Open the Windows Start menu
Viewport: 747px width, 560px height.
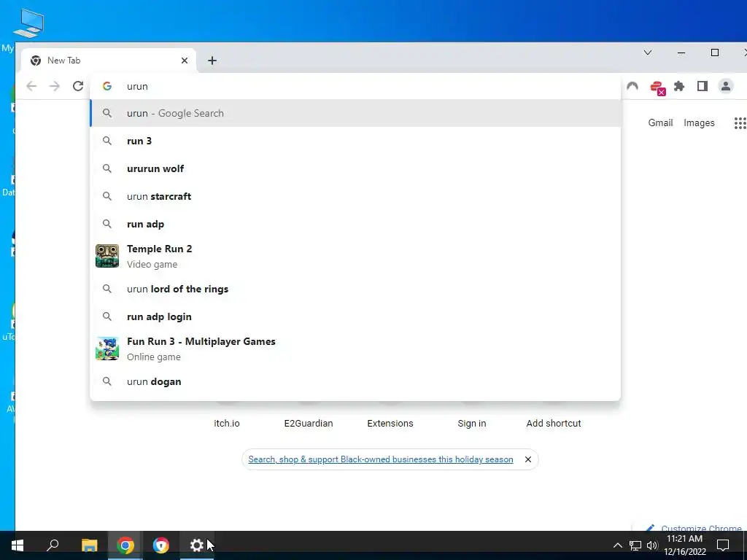(18, 545)
